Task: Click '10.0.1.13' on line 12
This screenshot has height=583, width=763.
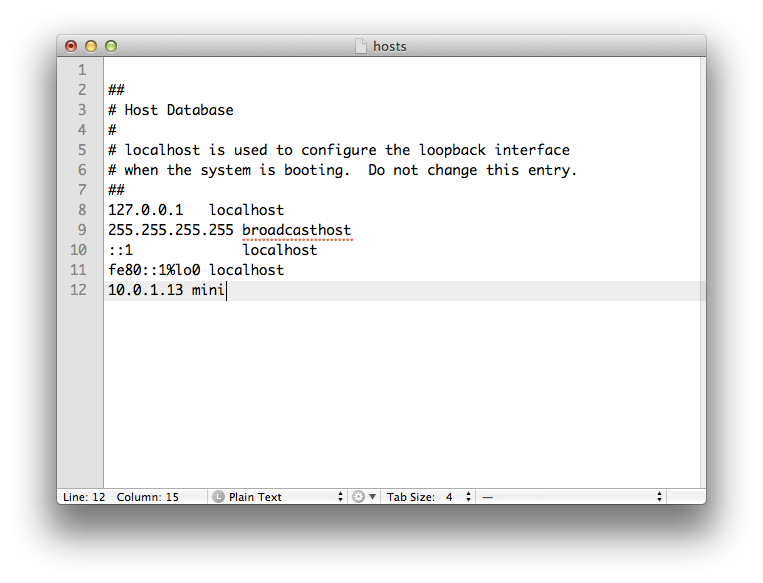Action: click(x=145, y=290)
